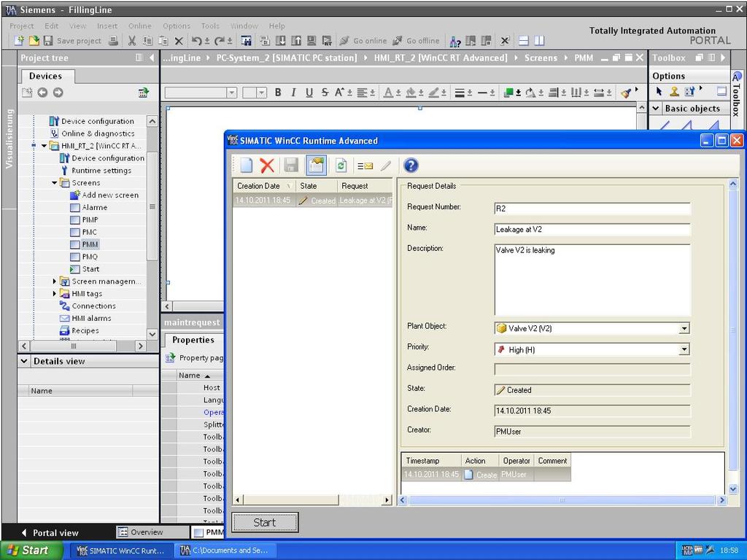Open the Online menu
Screen dimensions: 747x560
tap(139, 26)
